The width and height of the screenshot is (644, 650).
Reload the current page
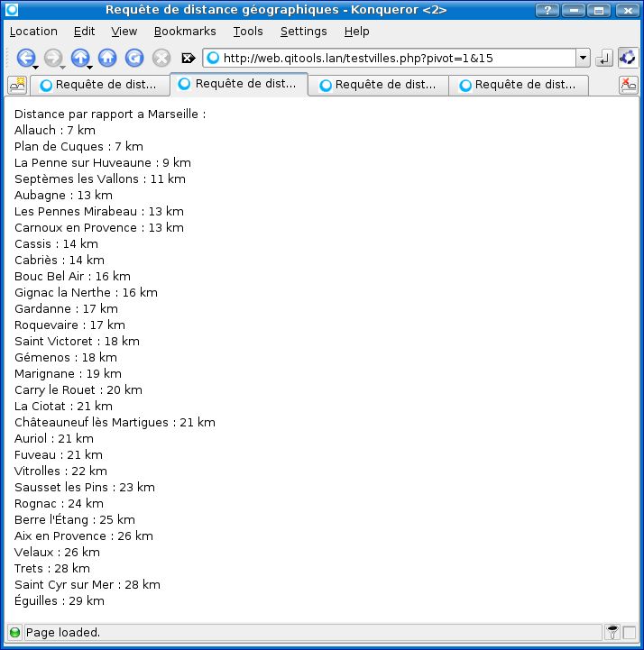pos(134,58)
